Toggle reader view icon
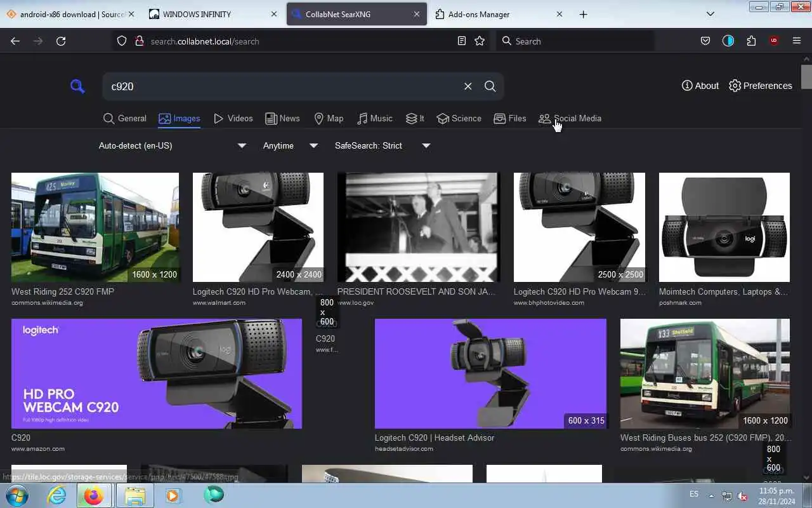This screenshot has width=812, height=508. pyautogui.click(x=462, y=41)
